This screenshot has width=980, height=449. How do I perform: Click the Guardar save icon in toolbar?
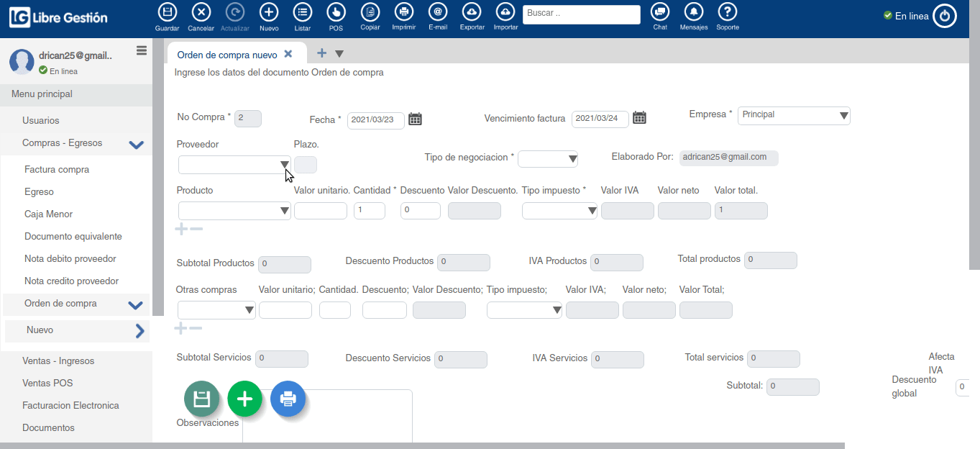(167, 12)
